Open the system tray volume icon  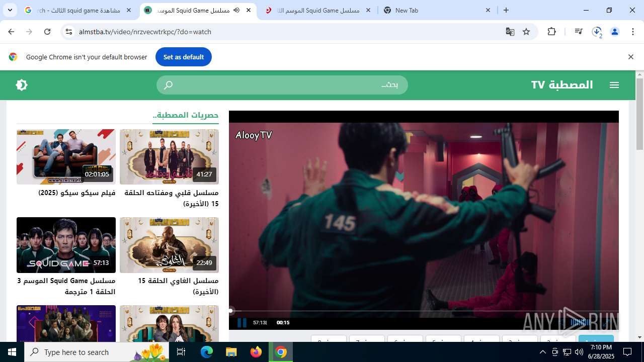pyautogui.click(x=579, y=352)
